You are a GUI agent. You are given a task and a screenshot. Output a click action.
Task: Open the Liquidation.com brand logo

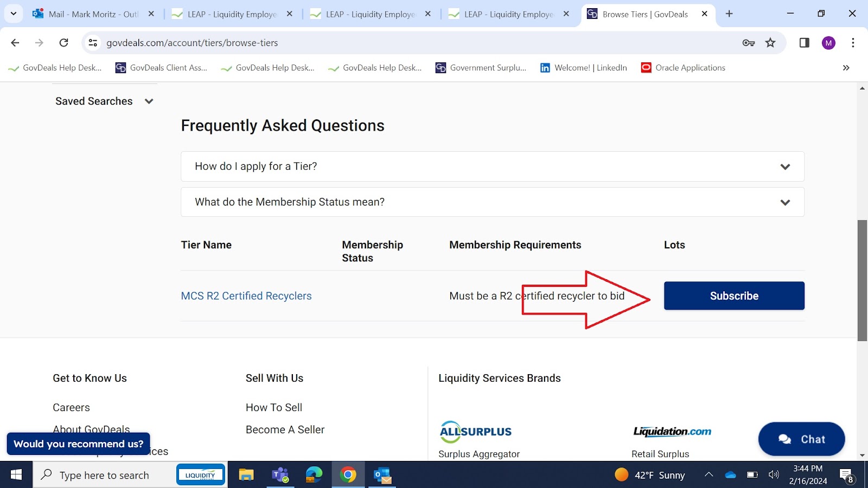coord(672,432)
